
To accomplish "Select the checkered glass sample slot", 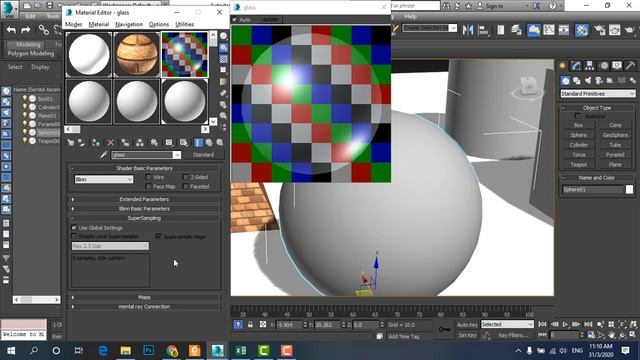I will [184, 55].
